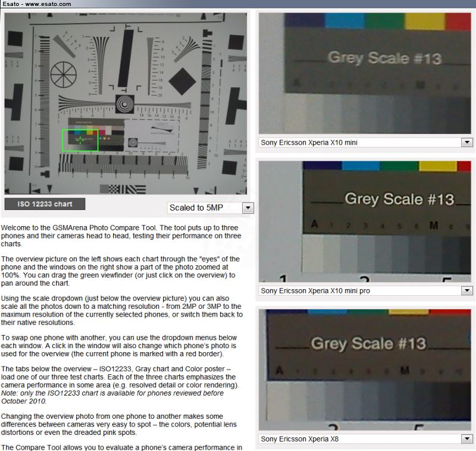476x451 pixels.
Task: Click the Xperia X8 zoomed photo window
Action: (365, 369)
